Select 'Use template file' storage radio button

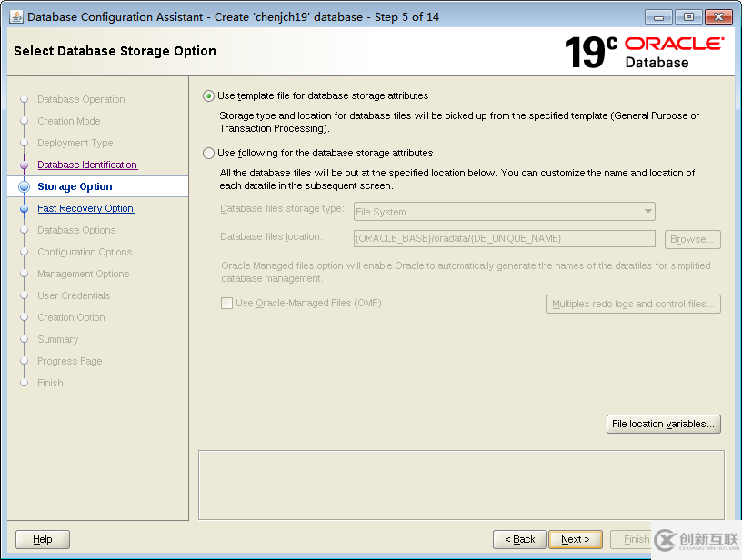[x=208, y=96]
